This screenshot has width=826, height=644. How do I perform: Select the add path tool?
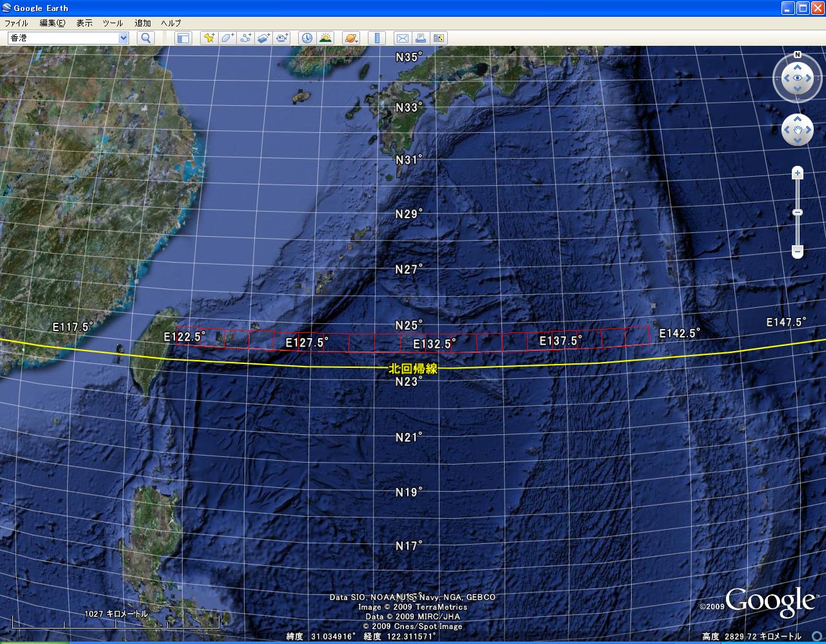[245, 38]
